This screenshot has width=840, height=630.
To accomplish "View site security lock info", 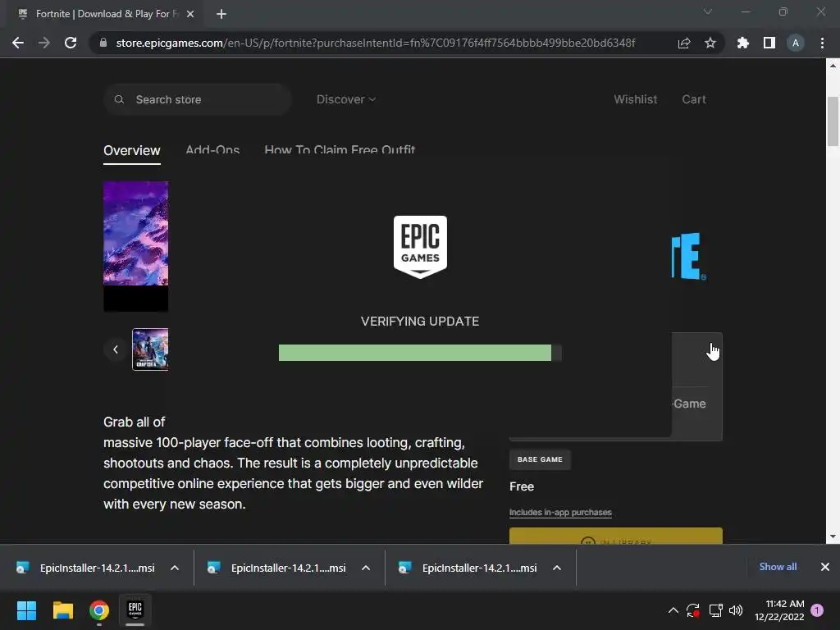I will [103, 43].
